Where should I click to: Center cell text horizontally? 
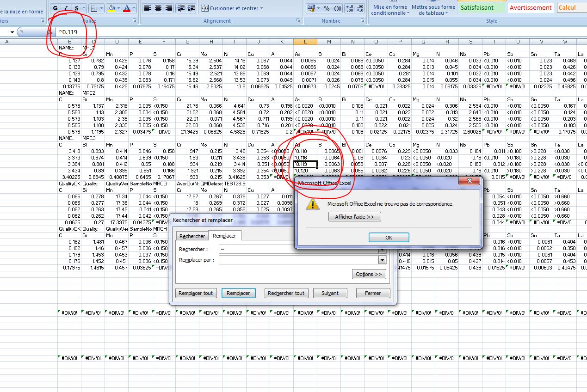pos(158,8)
